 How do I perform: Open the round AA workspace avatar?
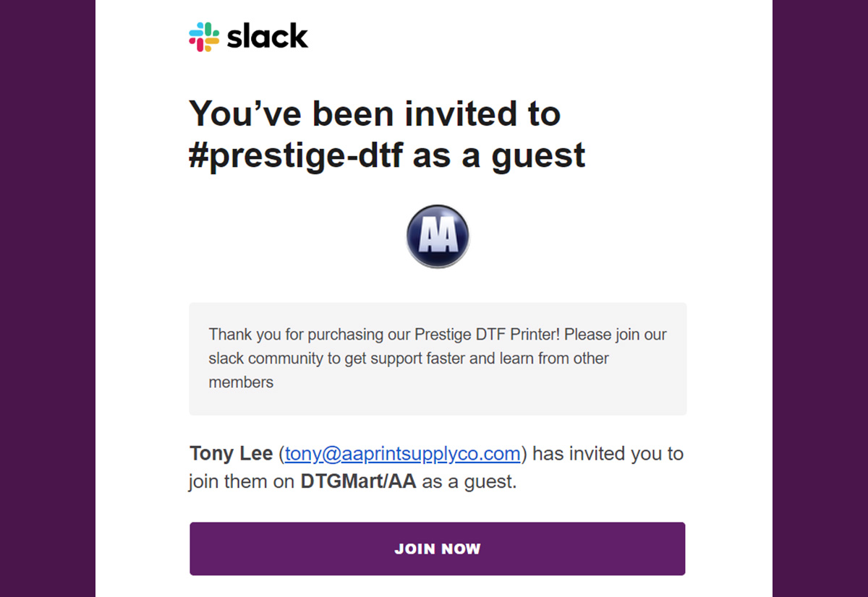click(438, 236)
